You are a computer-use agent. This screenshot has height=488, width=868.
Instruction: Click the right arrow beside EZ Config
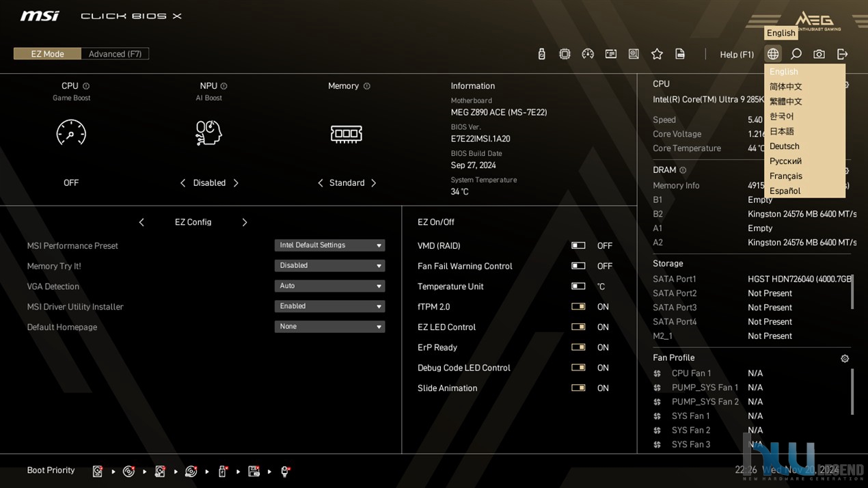click(244, 222)
